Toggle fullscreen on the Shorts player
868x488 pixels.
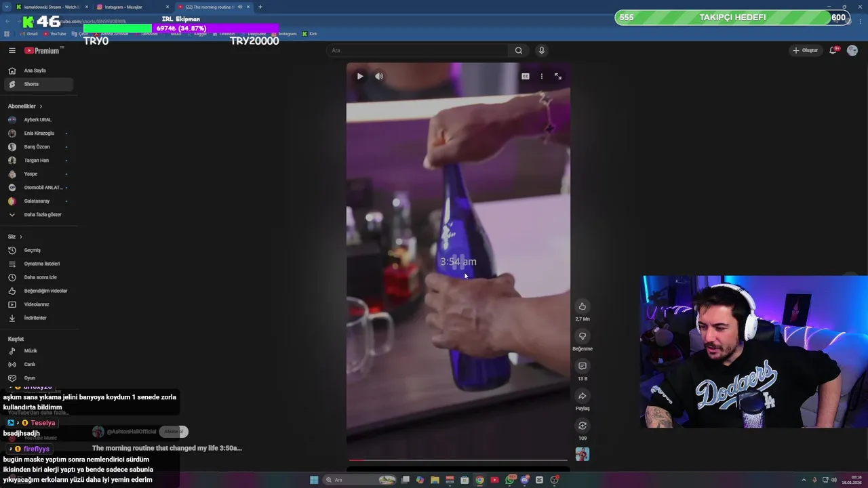pyautogui.click(x=557, y=77)
